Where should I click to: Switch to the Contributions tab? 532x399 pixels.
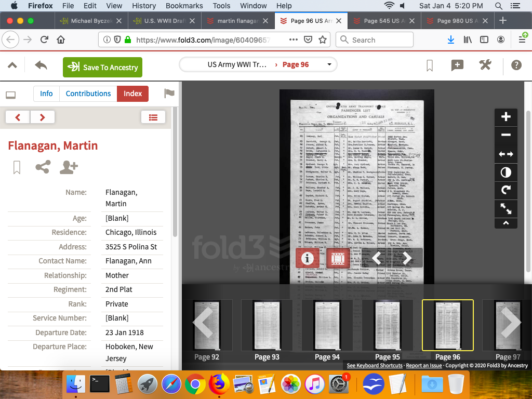[88, 94]
